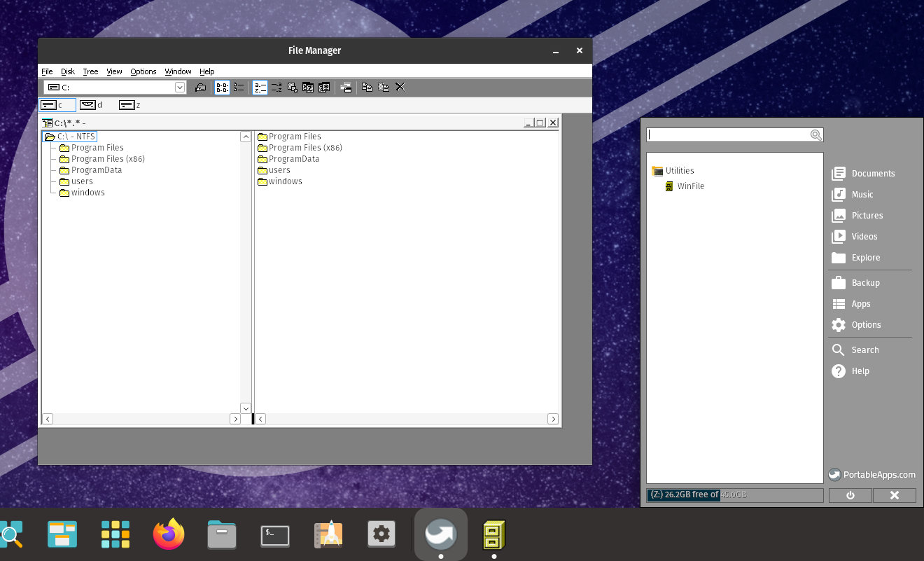Click Help in PortableApps menu
Viewport: 924px width, 561px height.
850,371
